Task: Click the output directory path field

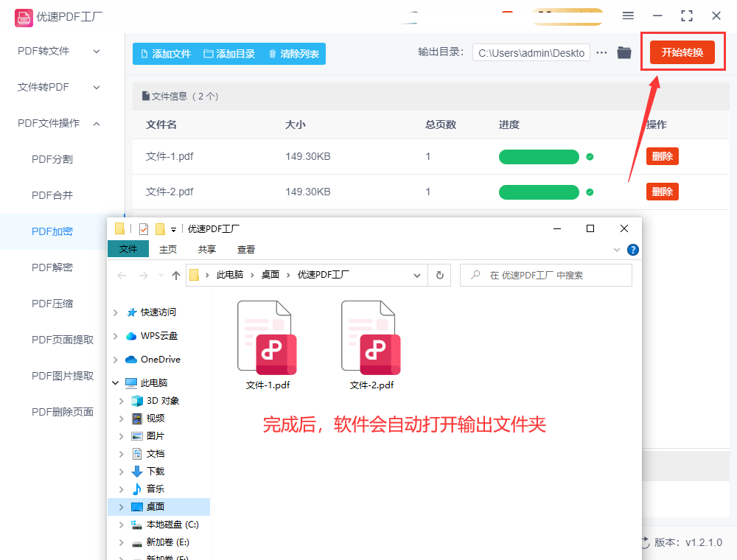Action: pos(531,53)
